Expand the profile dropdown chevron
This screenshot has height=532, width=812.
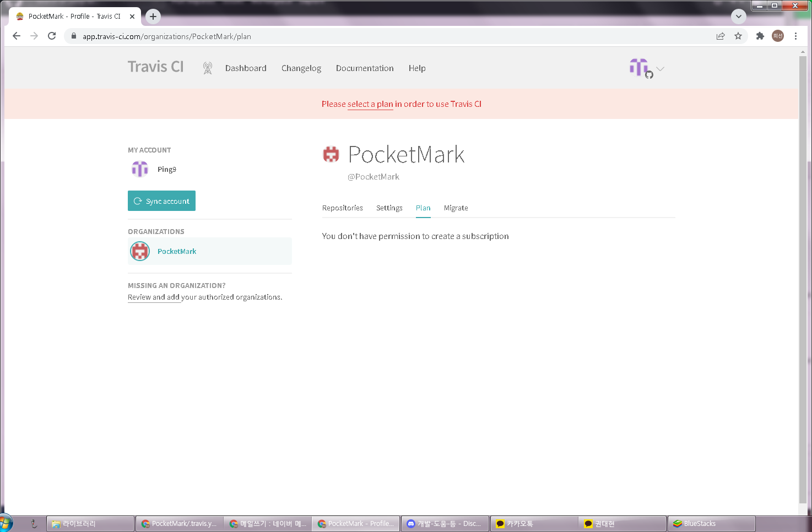[x=661, y=69]
